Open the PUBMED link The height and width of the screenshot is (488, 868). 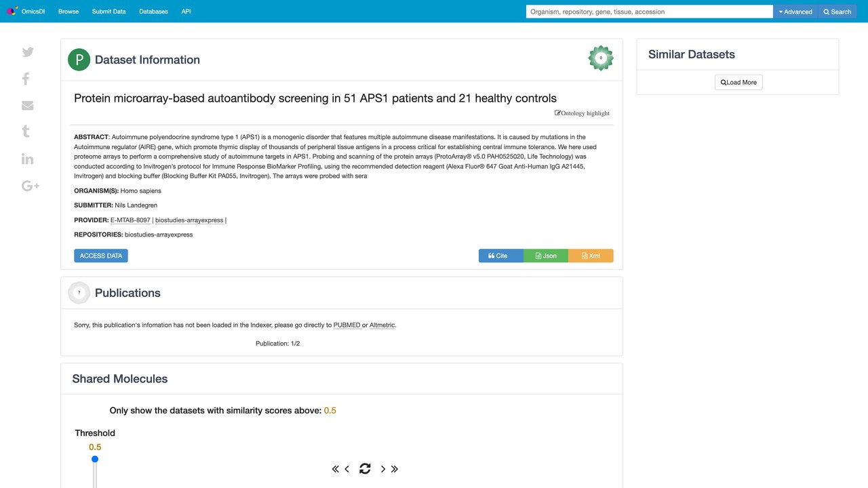point(347,325)
